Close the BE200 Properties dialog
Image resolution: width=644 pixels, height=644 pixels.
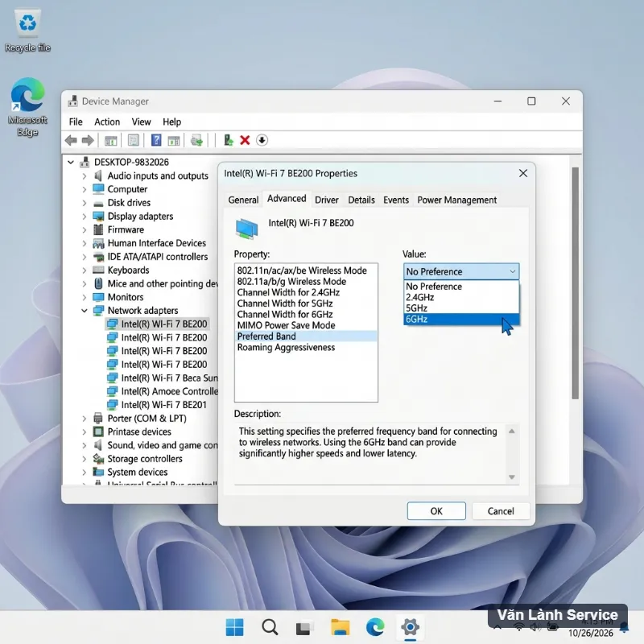(522, 173)
